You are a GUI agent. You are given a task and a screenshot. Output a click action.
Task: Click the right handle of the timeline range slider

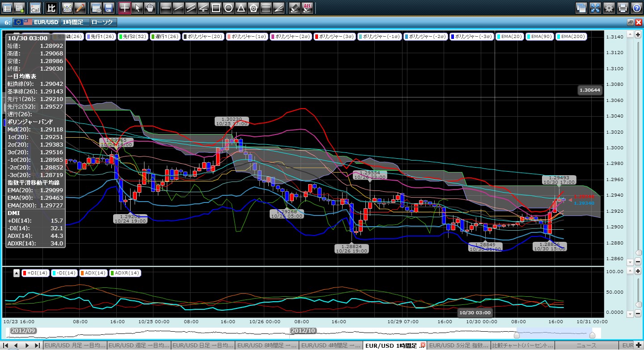click(x=592, y=335)
